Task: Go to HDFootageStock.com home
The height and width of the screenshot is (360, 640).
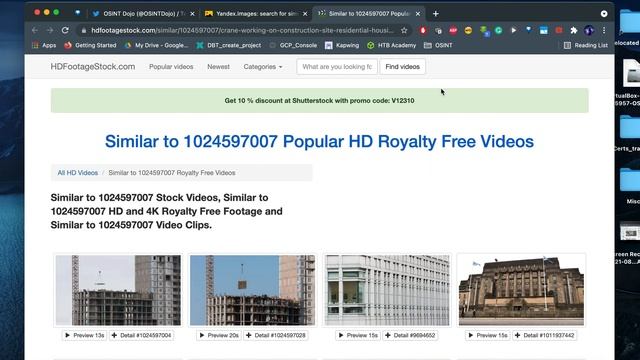Action: point(93,67)
